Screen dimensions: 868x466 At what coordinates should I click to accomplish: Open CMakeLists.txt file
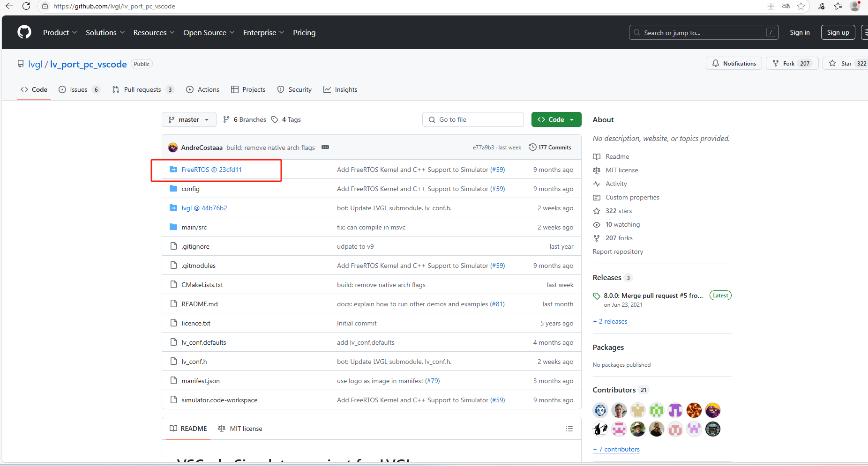tap(202, 285)
